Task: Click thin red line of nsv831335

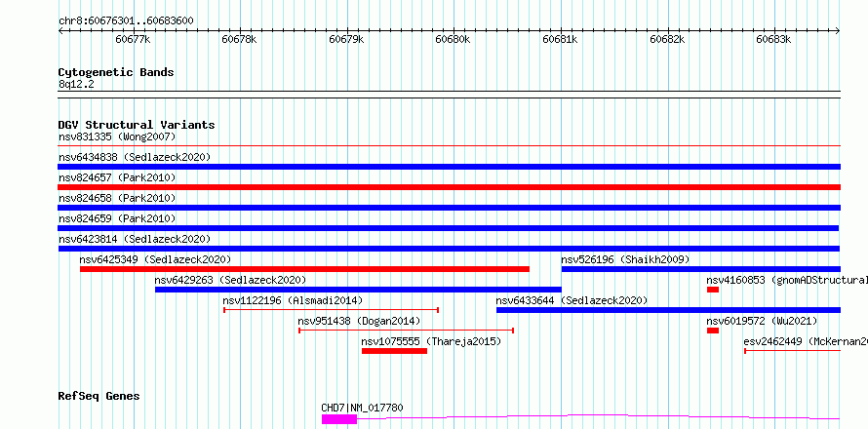Action: tap(449, 145)
